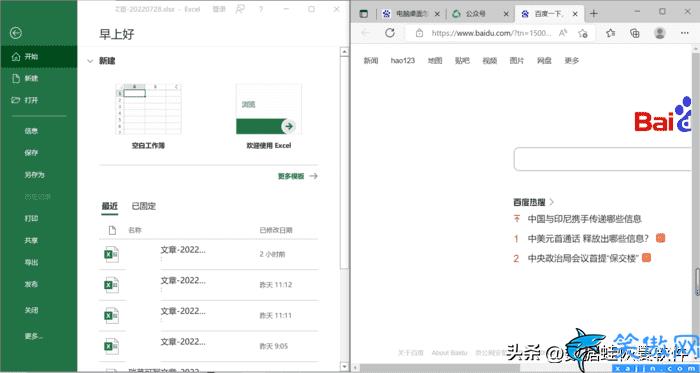Open hot topic 中美元首通话 释放出哪些信息
The width and height of the screenshot is (700, 373).
(x=588, y=239)
